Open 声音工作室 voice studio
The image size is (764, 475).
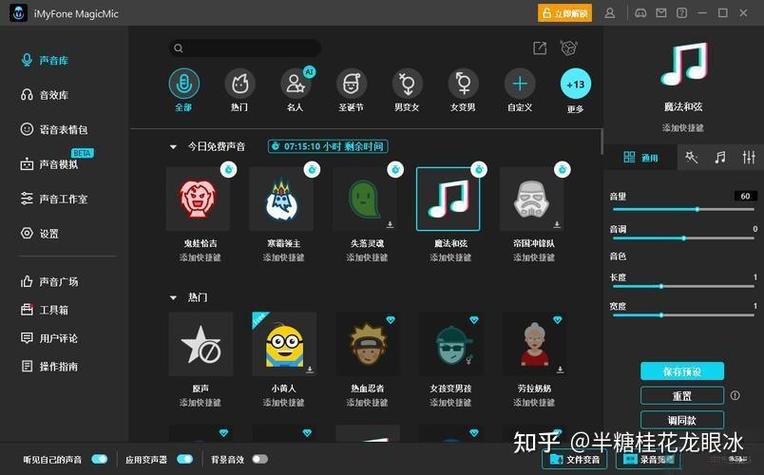coord(54,199)
